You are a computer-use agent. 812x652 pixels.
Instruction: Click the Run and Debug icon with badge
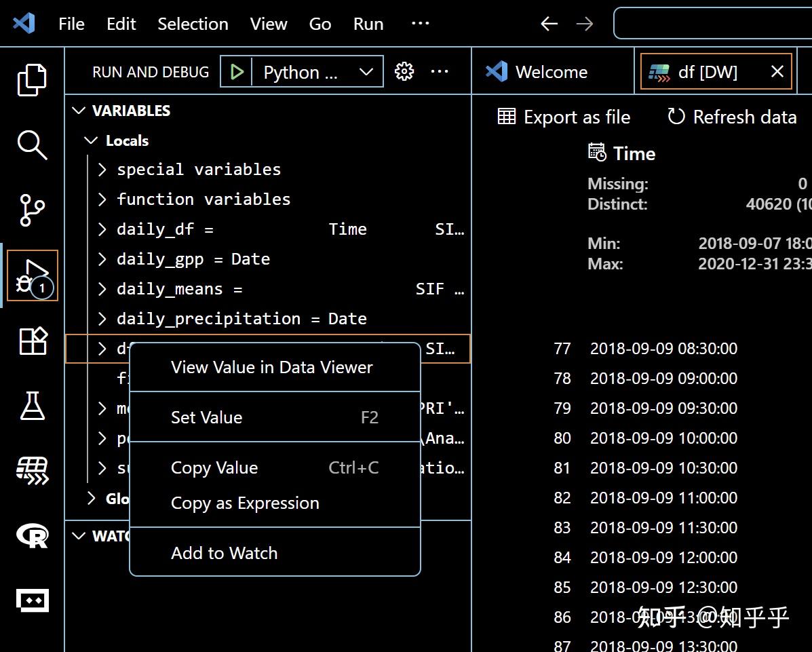32,275
